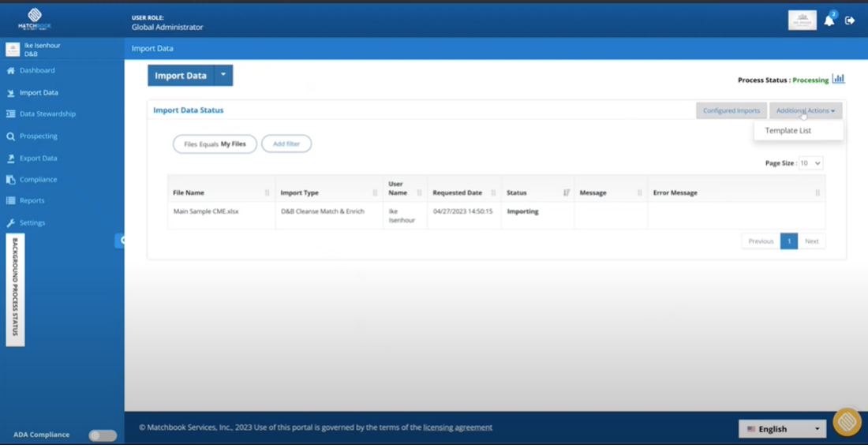Click the Import Type column sort handle
The height and width of the screenshot is (448, 868).
375,193
